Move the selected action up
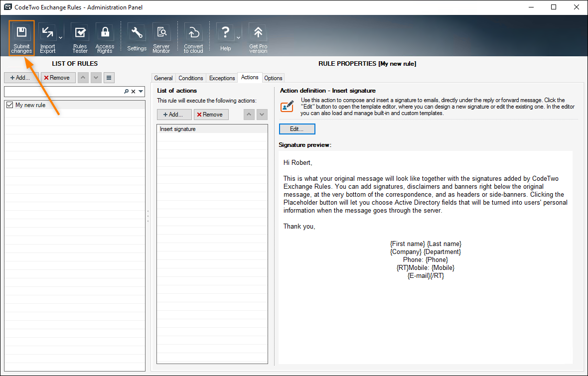 (x=249, y=115)
